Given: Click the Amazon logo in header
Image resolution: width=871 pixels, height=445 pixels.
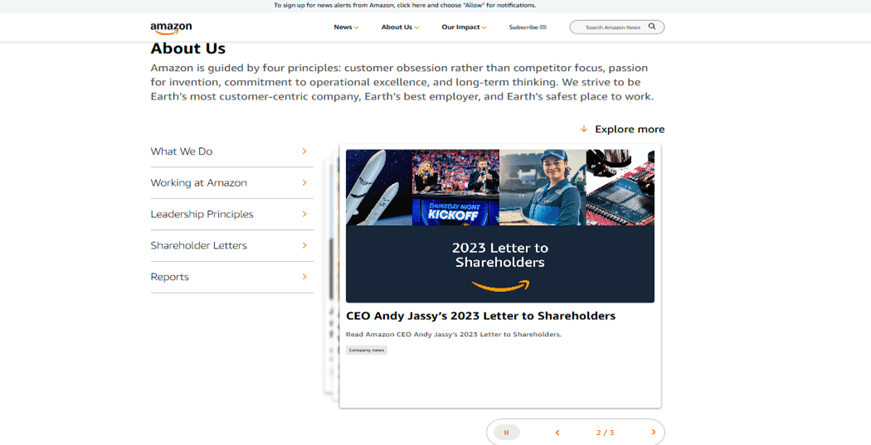Looking at the screenshot, I should click(171, 28).
